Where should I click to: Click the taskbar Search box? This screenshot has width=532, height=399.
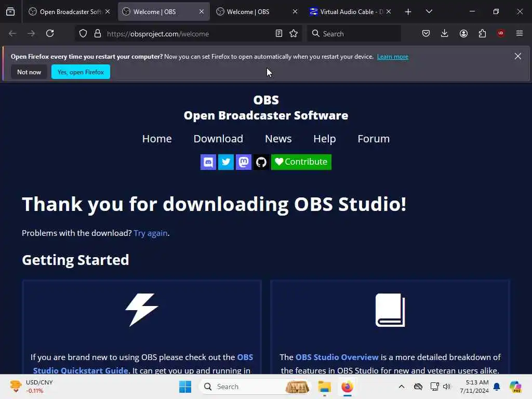click(255, 387)
